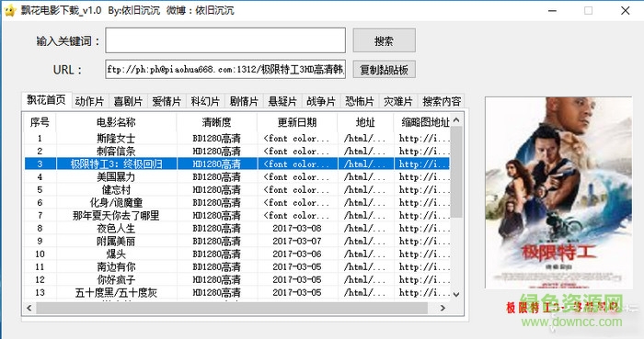
Task: Select the movie row 美国暴力
Action: pyautogui.click(x=237, y=176)
